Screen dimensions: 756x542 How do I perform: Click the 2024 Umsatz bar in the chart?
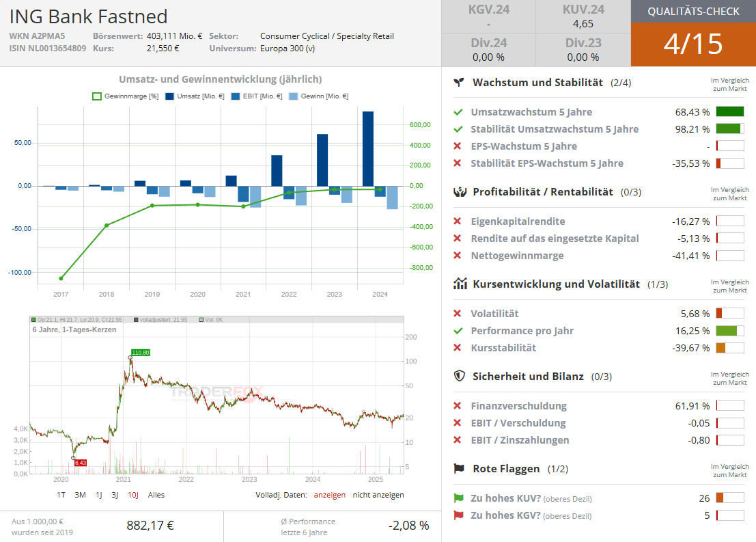(x=368, y=148)
